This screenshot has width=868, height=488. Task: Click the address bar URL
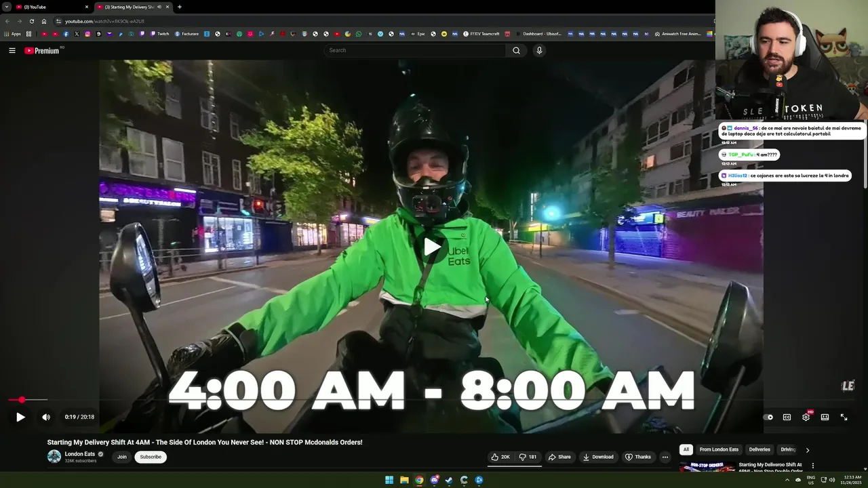coord(104,21)
